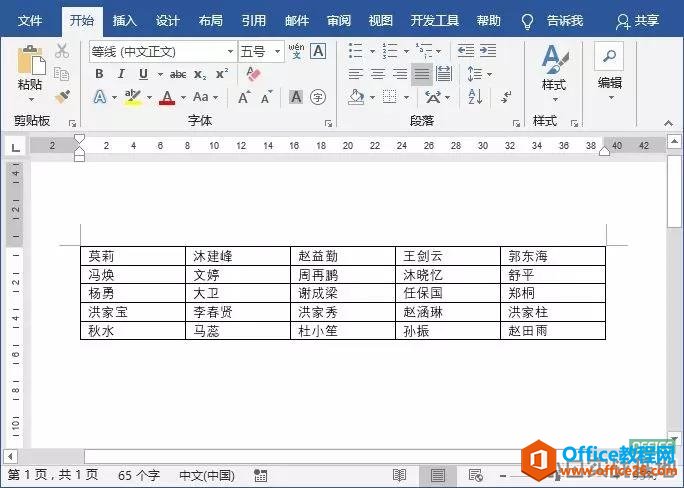Open the font name dropdown 等线
Image resolution: width=684 pixels, height=488 pixels.
click(x=163, y=52)
